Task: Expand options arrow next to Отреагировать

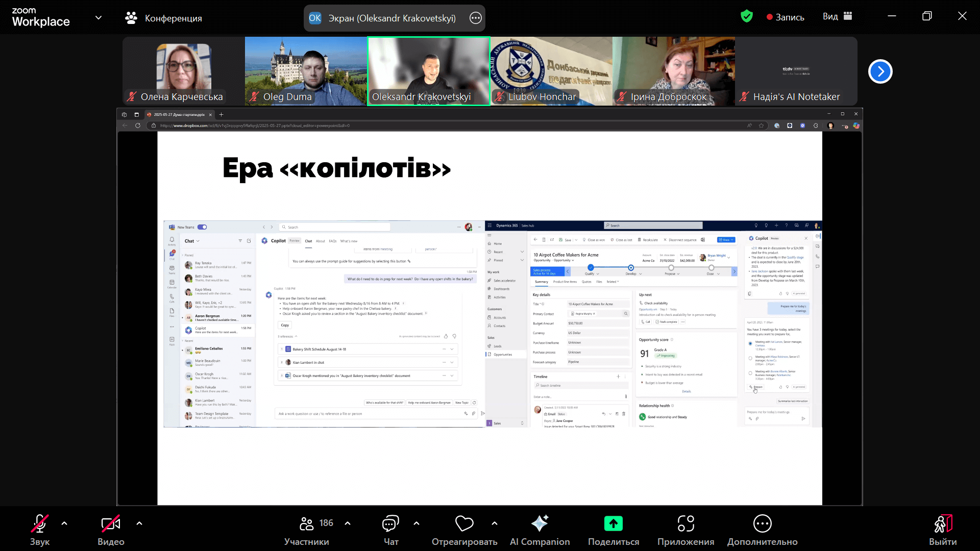Action: point(495,523)
